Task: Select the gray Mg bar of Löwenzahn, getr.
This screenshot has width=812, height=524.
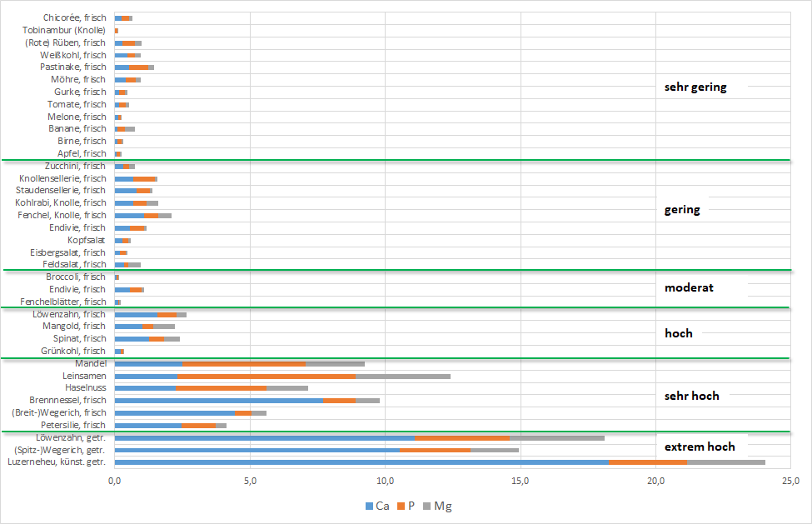Action: coord(557,438)
